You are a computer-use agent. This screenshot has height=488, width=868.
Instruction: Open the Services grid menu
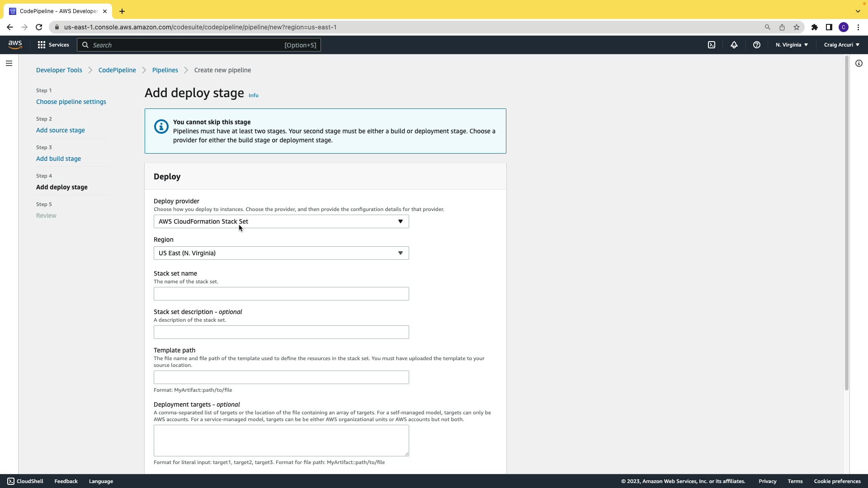pyautogui.click(x=53, y=45)
